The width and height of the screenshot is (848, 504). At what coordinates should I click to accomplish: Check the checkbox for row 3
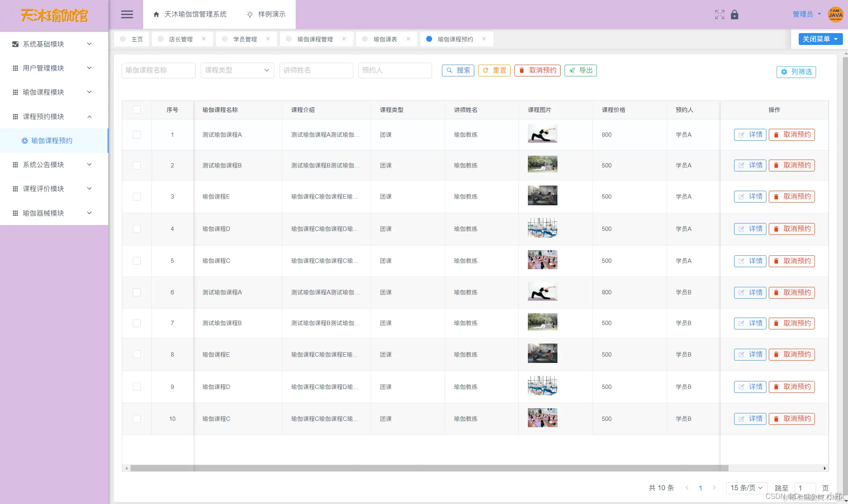(137, 197)
